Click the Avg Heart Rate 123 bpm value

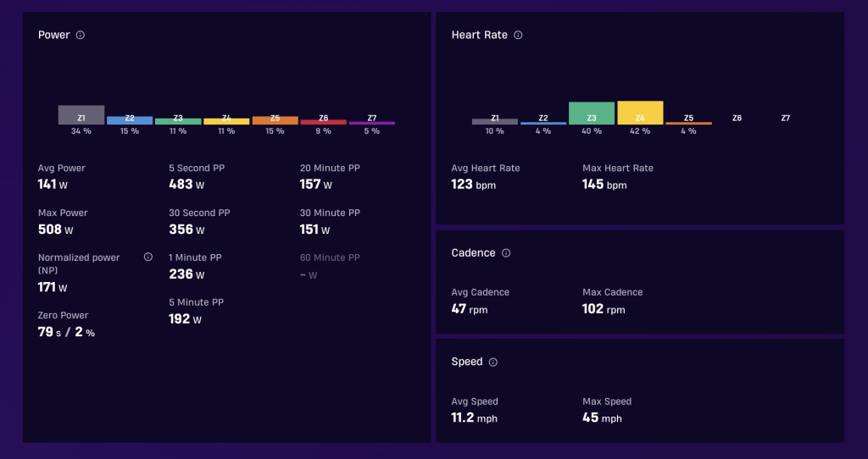coord(473,184)
